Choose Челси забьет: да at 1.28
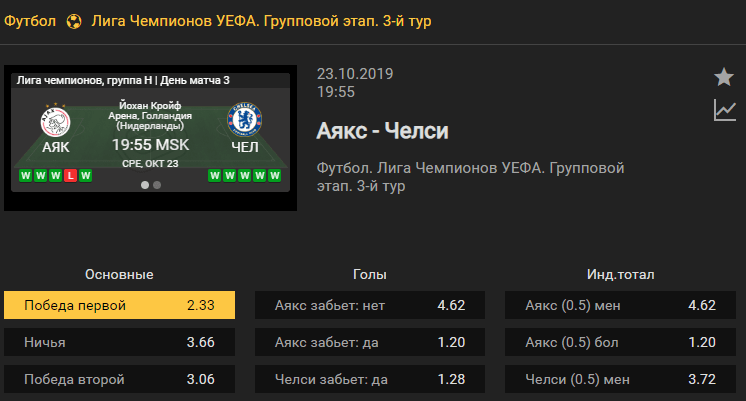Viewport: 746px width, 401px height. click(x=370, y=379)
